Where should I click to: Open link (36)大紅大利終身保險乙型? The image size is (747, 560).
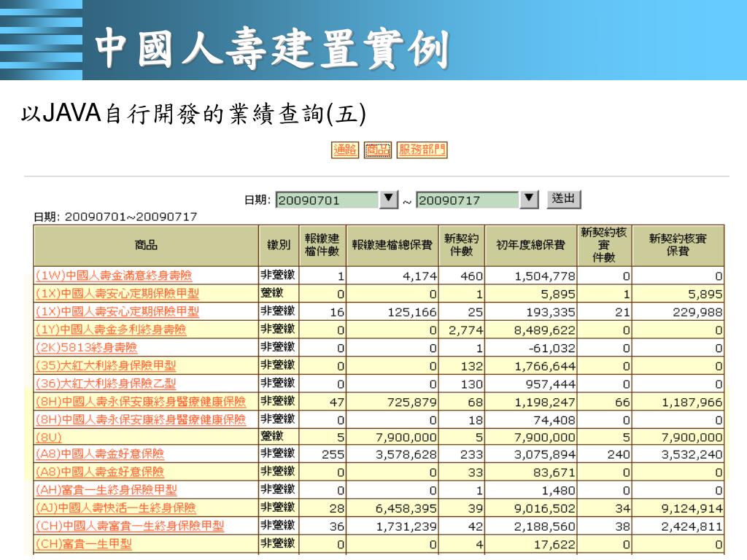point(106,384)
